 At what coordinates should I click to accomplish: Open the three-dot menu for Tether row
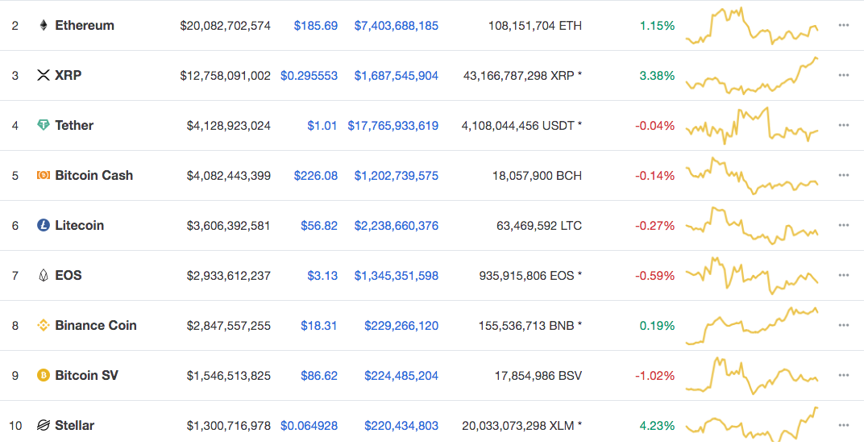click(x=844, y=125)
